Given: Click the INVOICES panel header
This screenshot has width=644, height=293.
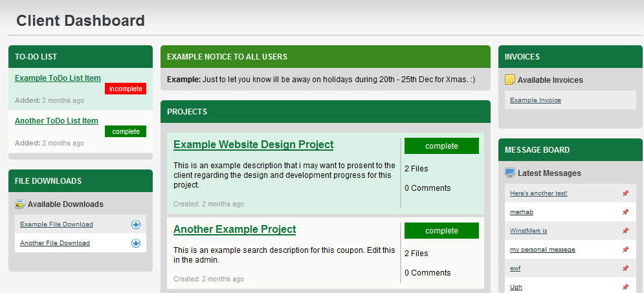Looking at the screenshot, I should pyautogui.click(x=570, y=57).
